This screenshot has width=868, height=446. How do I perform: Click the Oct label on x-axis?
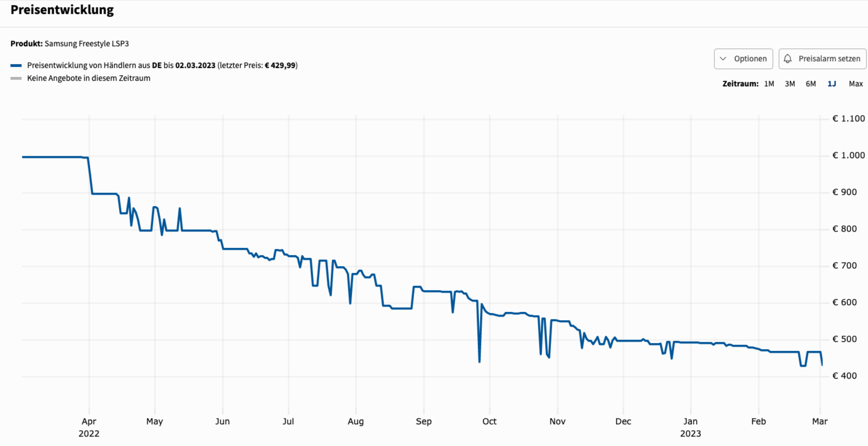click(x=489, y=422)
